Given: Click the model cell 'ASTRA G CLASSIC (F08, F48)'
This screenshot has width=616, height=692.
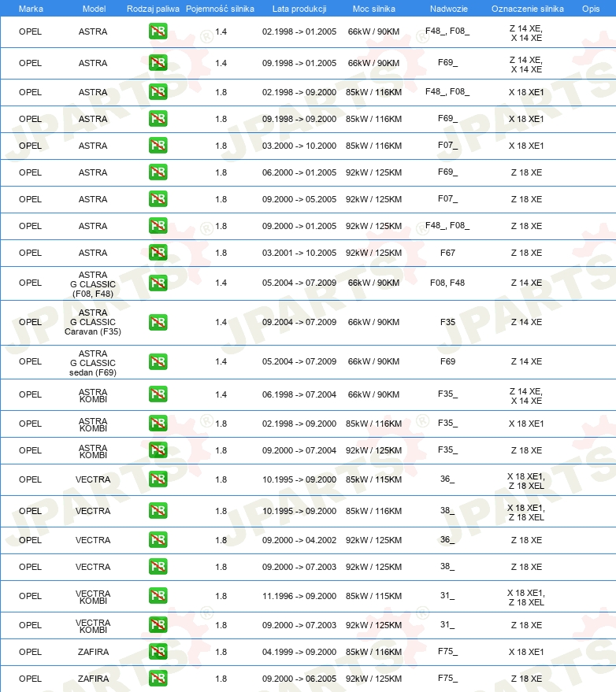Looking at the screenshot, I should (x=93, y=284).
